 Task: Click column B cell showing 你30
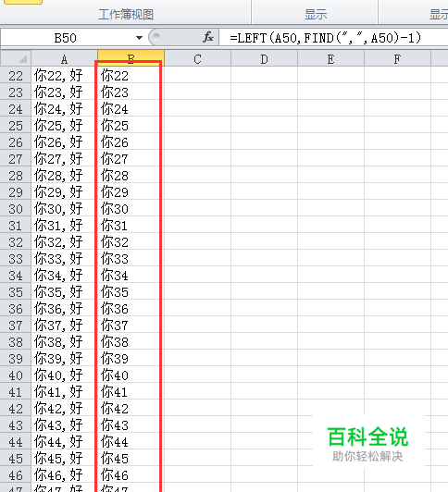131,208
